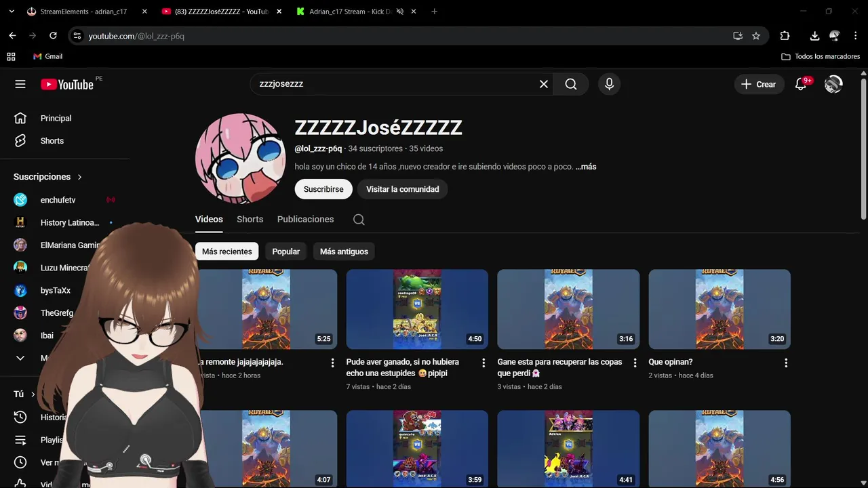This screenshot has width=868, height=488.
Task: Bookmark this page with star icon
Action: (756, 36)
